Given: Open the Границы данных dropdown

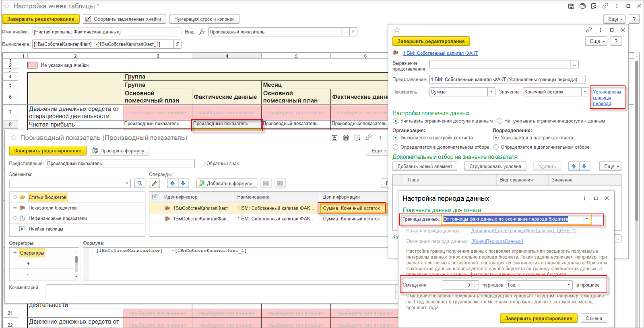Looking at the screenshot, I should coord(587,219).
